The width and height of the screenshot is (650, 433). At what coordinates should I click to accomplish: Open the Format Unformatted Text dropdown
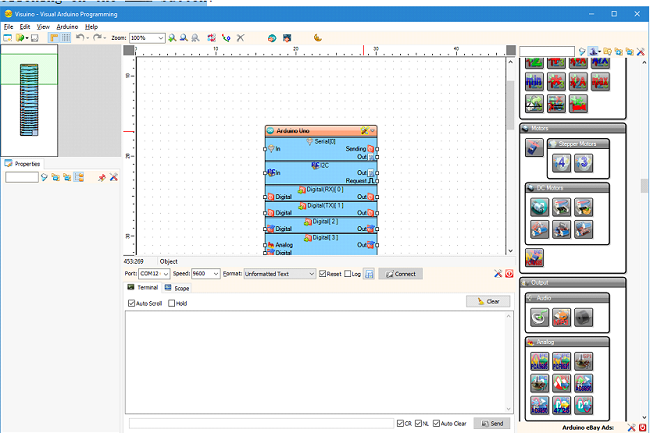(x=280, y=274)
